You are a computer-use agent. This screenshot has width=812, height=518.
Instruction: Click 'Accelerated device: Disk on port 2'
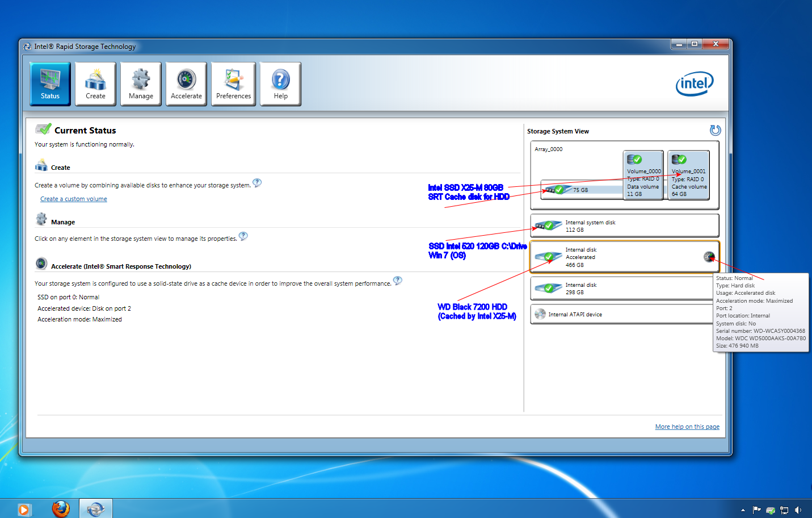(x=84, y=308)
